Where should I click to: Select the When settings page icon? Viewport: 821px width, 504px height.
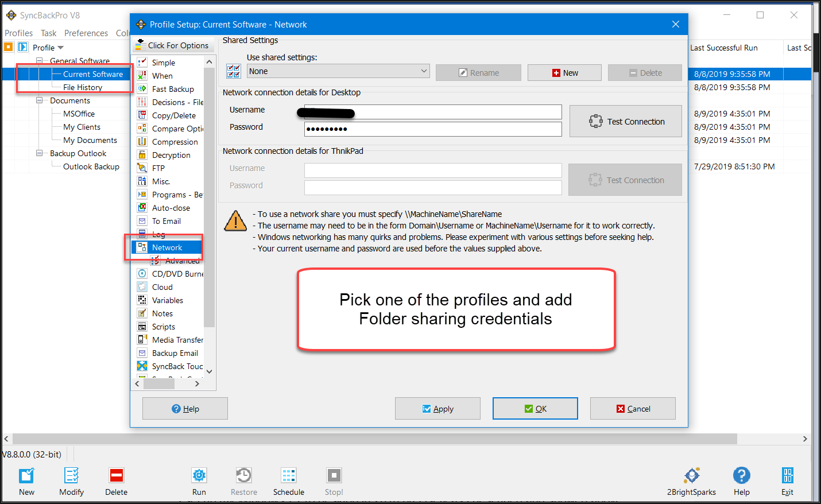(142, 75)
